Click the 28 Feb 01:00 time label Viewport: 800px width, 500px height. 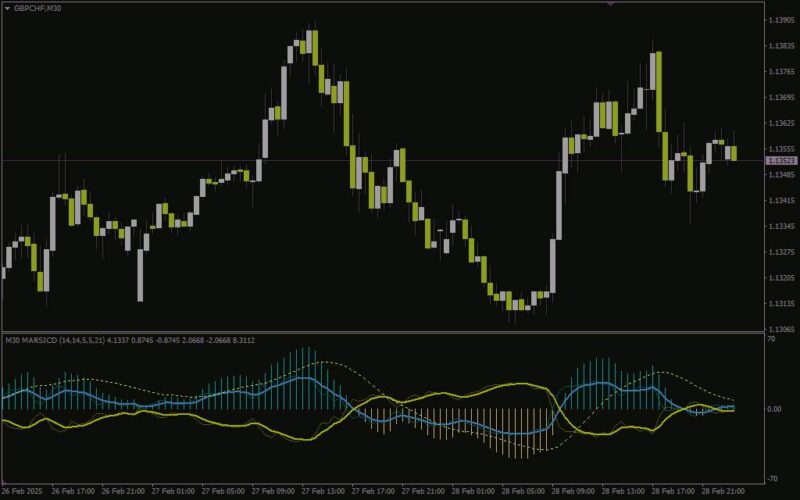click(473, 491)
